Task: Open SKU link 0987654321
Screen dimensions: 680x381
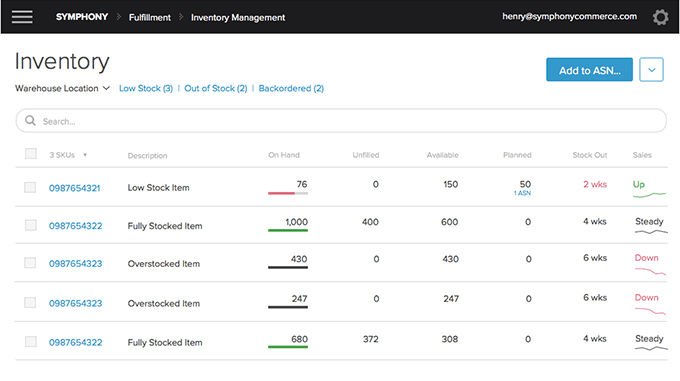Action: [75, 188]
